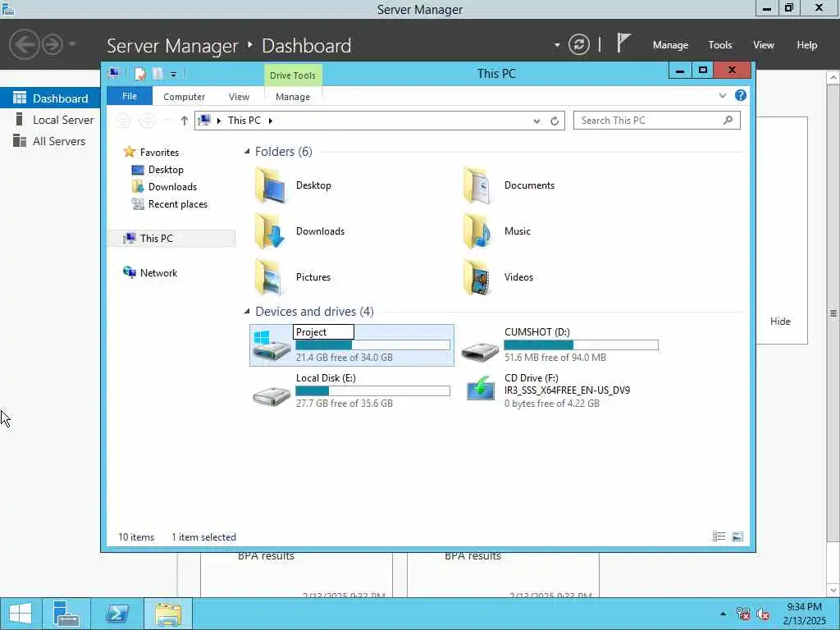Open the File tab in Explorer
The image size is (840, 630).
[130, 96]
